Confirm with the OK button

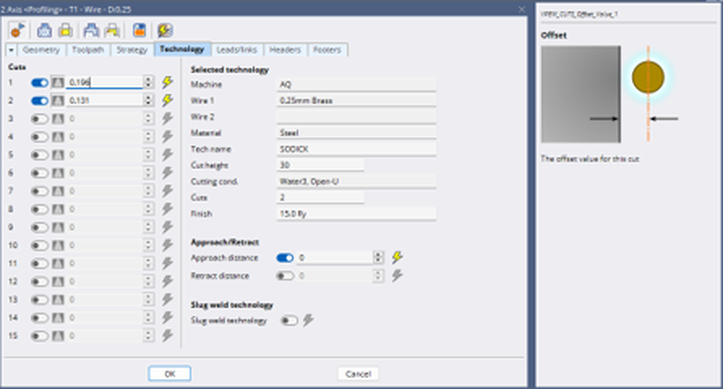pyautogui.click(x=170, y=374)
